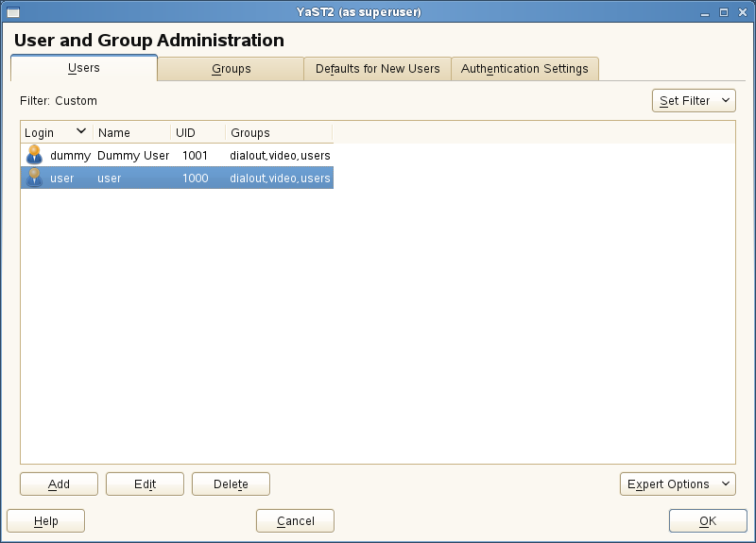Expand the Set Filter dropdown
This screenshot has width=756, height=543.
694,101
